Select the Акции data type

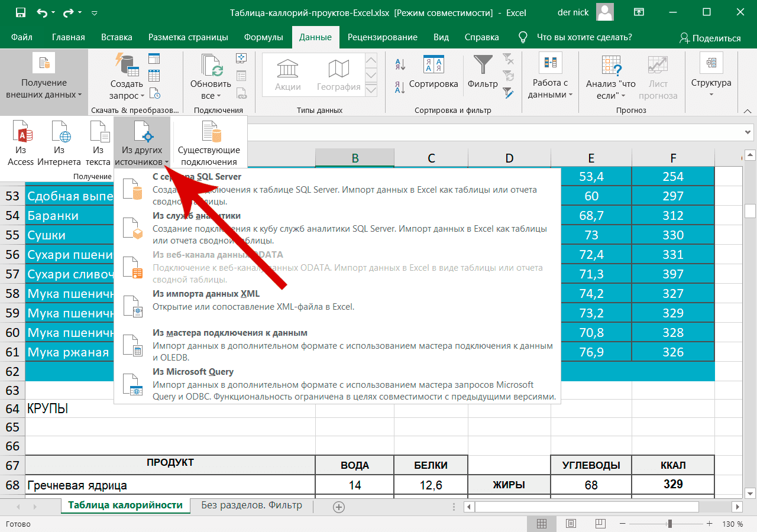pos(288,76)
